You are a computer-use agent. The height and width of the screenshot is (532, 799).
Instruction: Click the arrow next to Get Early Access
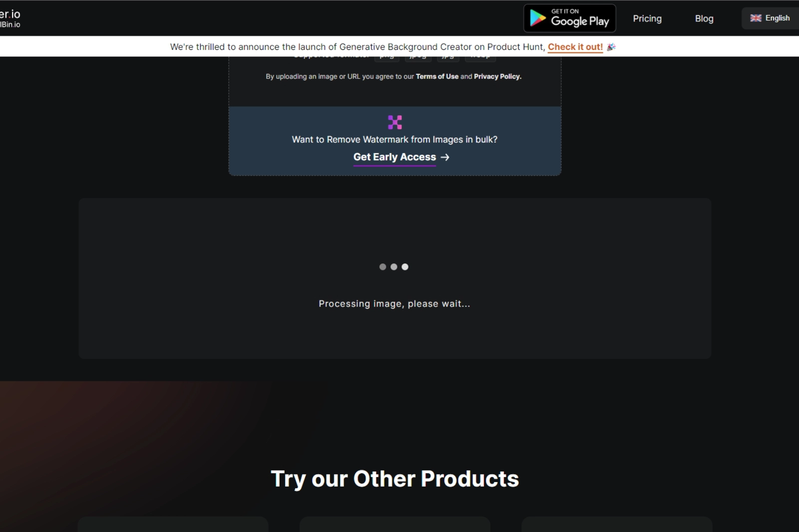point(445,157)
